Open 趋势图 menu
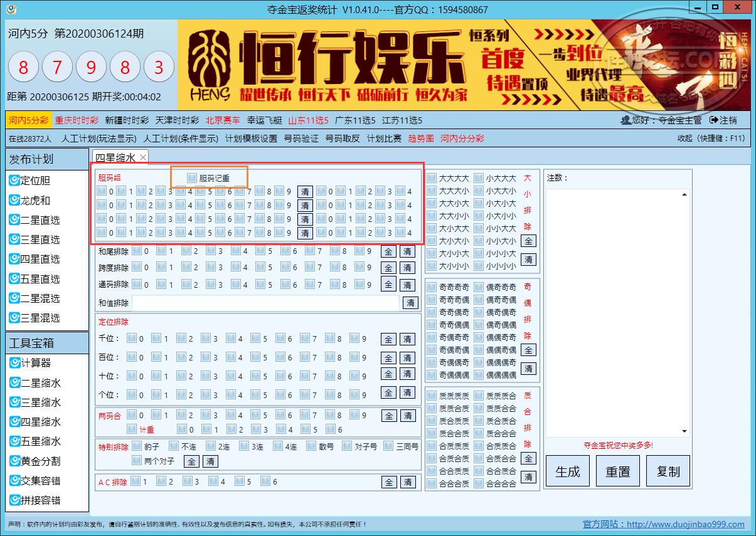The height and width of the screenshot is (536, 756). pyautogui.click(x=421, y=139)
